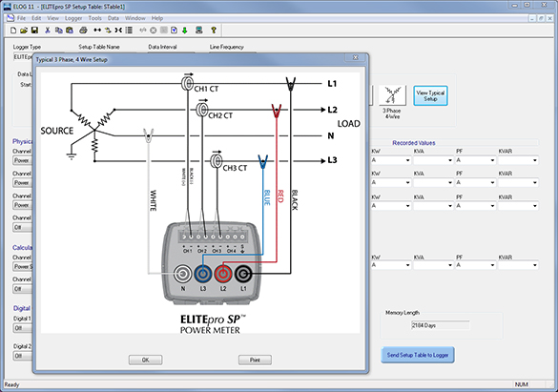
Task: Click the Save floppy disk icon
Action: click(x=34, y=31)
